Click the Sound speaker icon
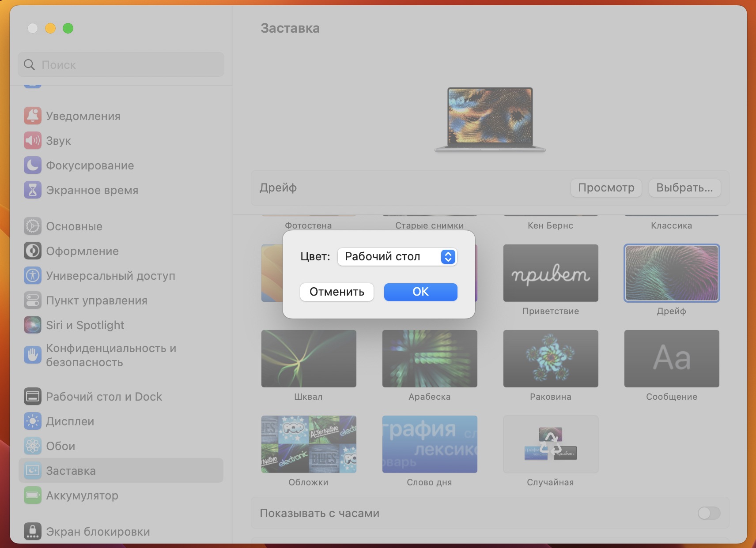Screen dimensions: 756x548 pyautogui.click(x=33, y=140)
